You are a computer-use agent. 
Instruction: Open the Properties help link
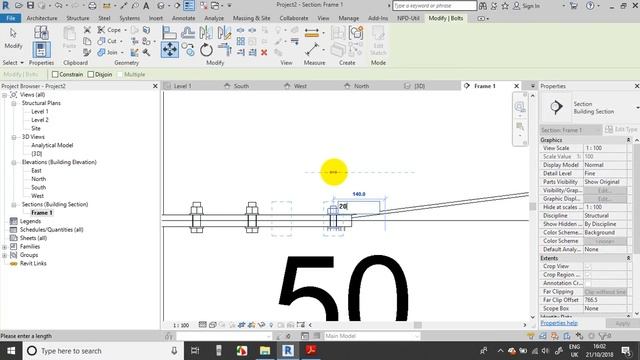559,323
